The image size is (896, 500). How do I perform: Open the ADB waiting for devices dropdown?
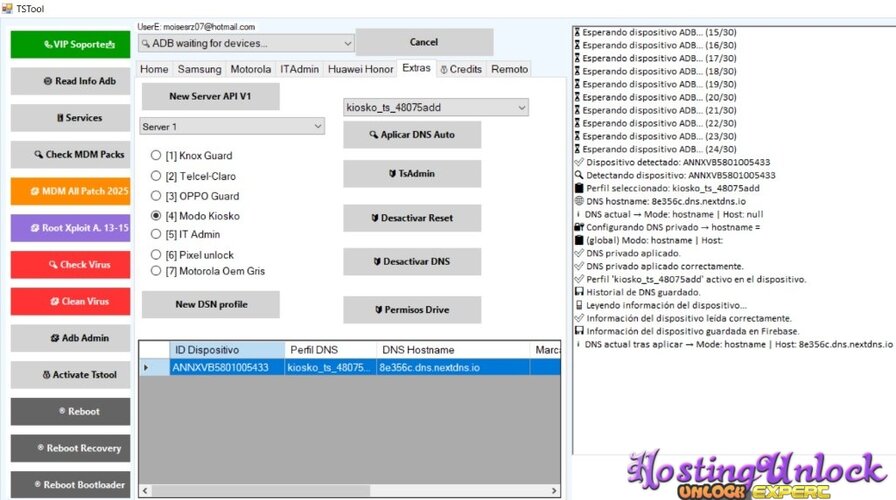tap(246, 43)
